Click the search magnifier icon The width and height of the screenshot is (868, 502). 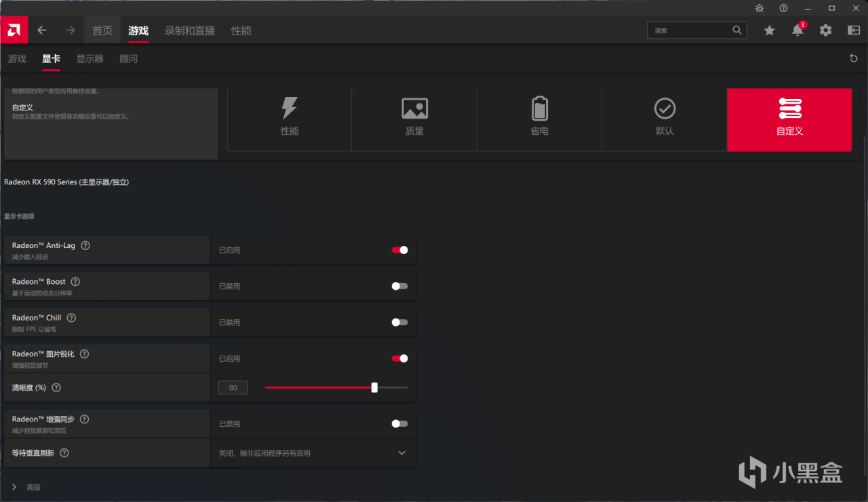coord(737,30)
